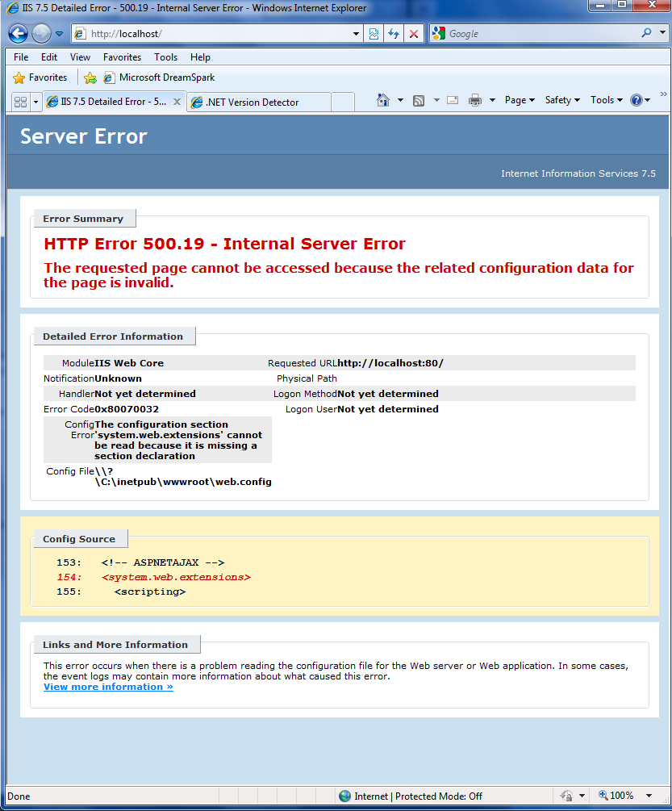This screenshot has height=811, width=672.
Task: Click the Requested URL http://localhost:80/ value
Action: (390, 363)
